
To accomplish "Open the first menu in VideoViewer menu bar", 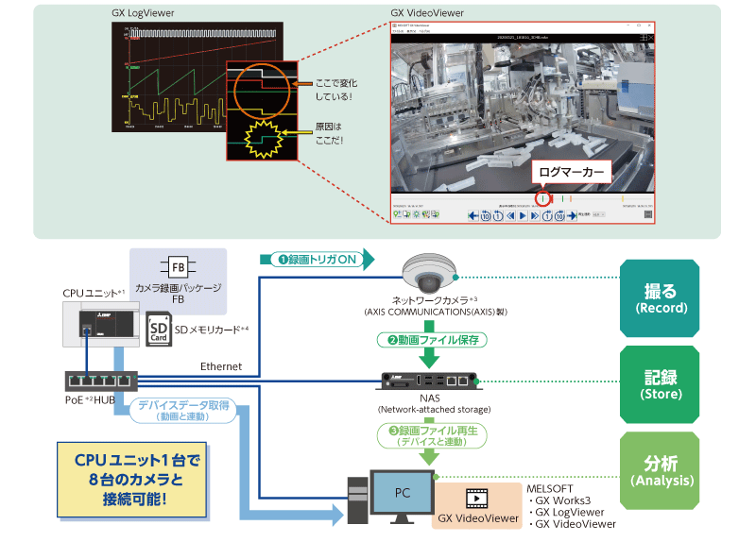I will click(x=397, y=31).
